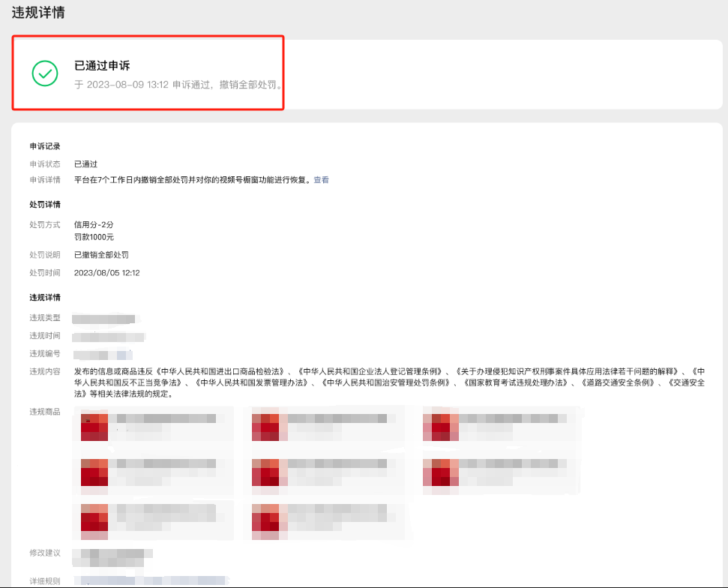
Task: Select the second-row left product thumbnail
Action: [94, 472]
